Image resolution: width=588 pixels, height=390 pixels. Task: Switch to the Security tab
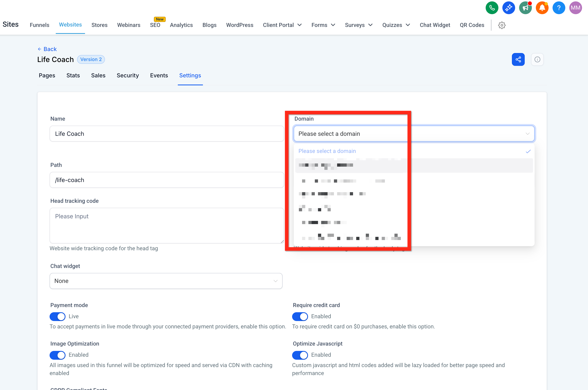(x=128, y=75)
